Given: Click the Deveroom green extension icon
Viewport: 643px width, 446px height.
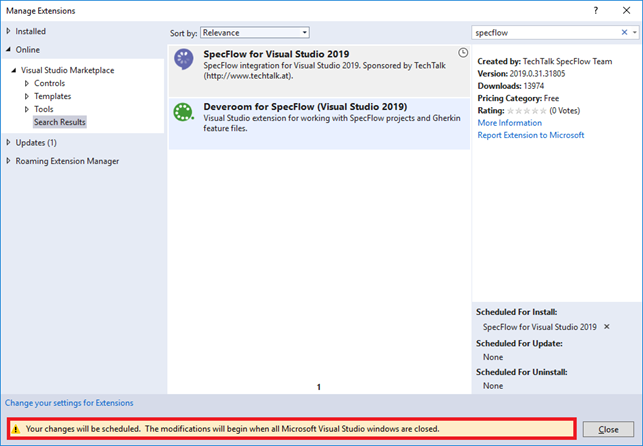Looking at the screenshot, I should point(183,112).
